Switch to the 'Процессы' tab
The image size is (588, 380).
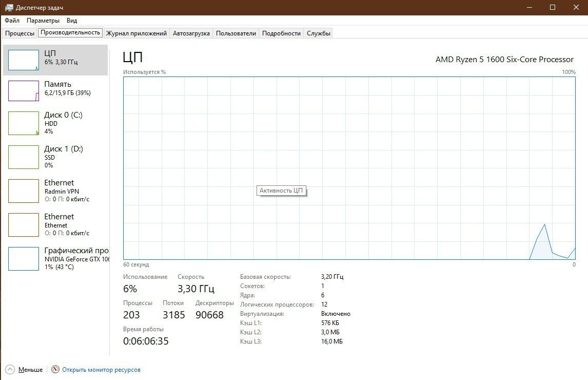click(19, 33)
